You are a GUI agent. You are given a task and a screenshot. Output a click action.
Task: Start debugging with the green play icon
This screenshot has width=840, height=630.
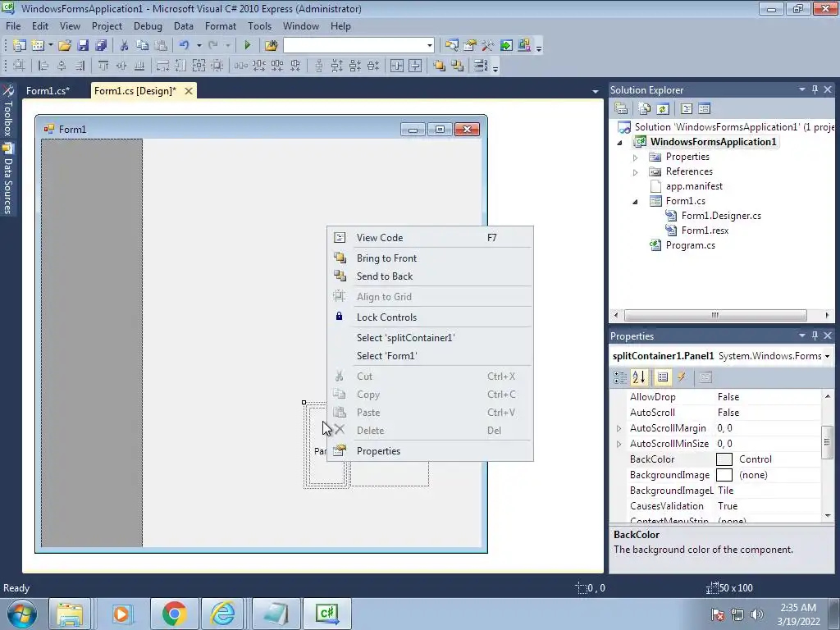[247, 46]
